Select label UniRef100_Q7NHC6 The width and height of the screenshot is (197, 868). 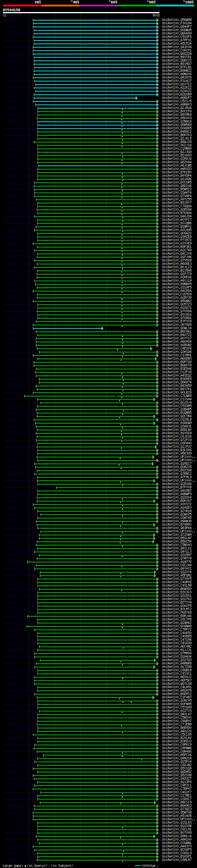(177, 122)
